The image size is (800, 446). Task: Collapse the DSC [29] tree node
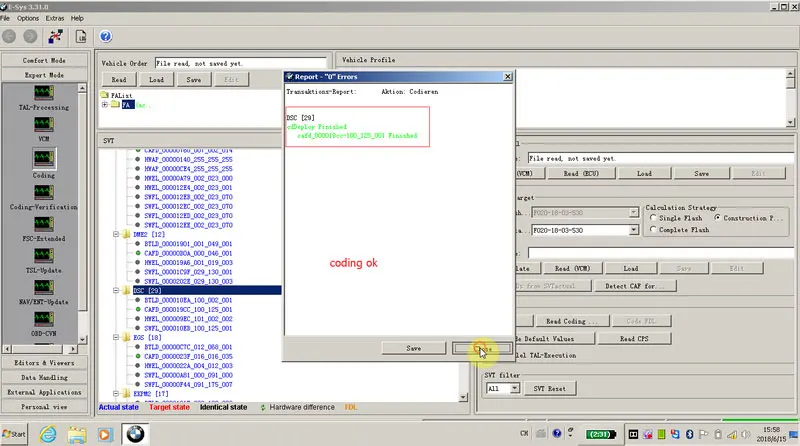pos(116,290)
